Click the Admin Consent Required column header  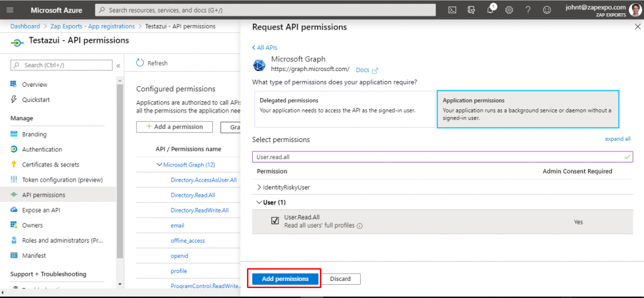577,171
